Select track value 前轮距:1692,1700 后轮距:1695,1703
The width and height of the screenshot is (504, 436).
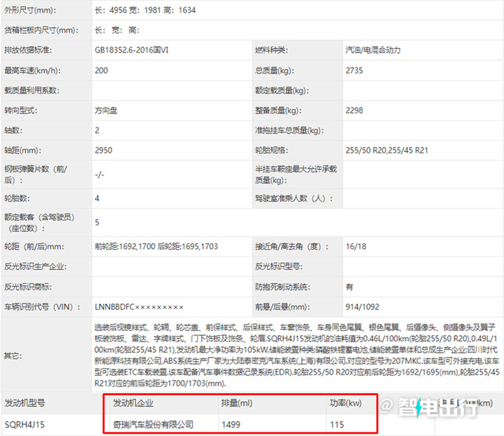pos(156,247)
